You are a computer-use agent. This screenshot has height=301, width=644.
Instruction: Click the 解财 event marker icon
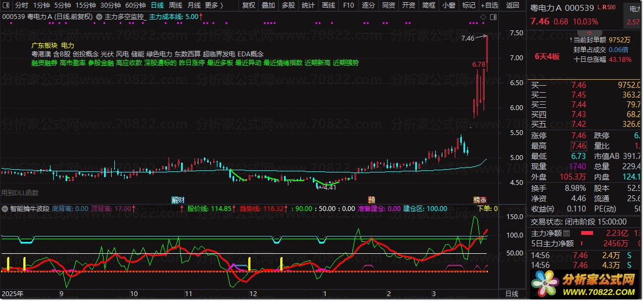pyautogui.click(x=177, y=199)
